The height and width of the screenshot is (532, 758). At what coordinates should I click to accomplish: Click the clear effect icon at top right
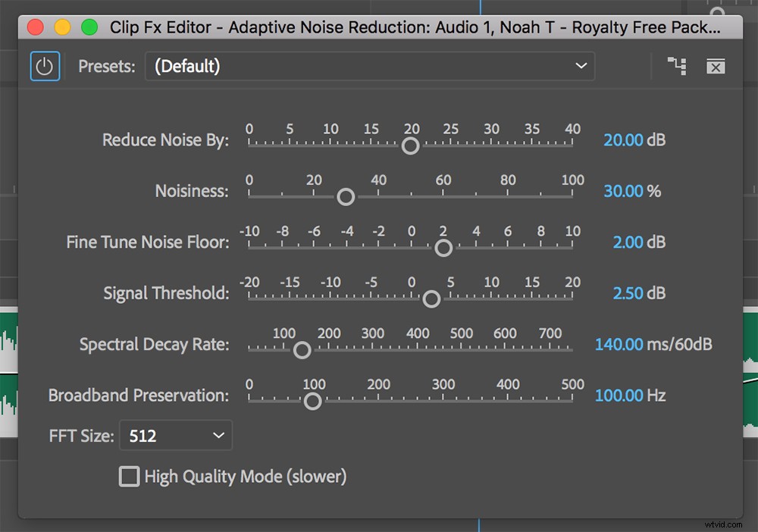[x=716, y=66]
